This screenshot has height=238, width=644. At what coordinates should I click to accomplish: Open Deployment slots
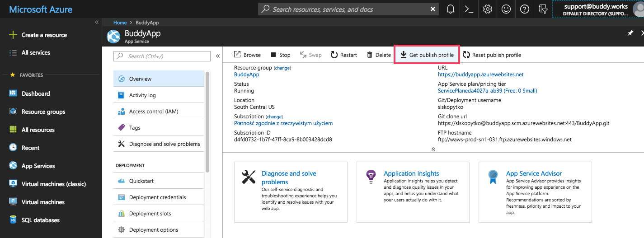[159, 213]
